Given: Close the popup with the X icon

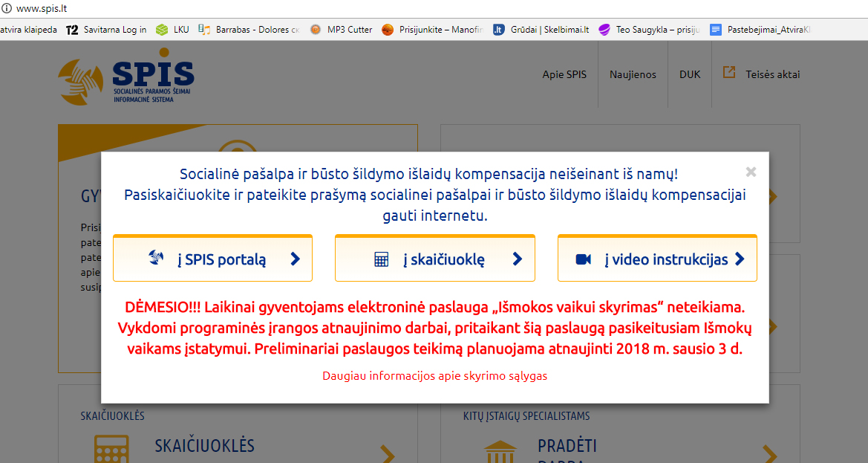Looking at the screenshot, I should pos(751,172).
